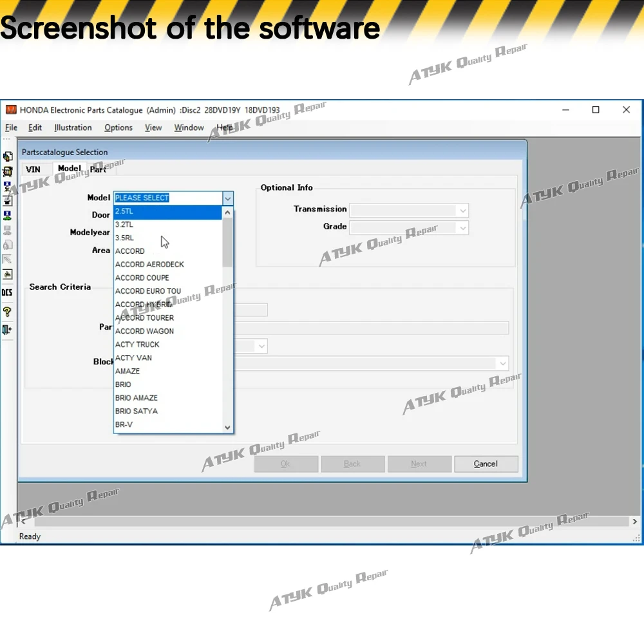The width and height of the screenshot is (644, 644).
Task: Click the Next button
Action: click(x=419, y=464)
